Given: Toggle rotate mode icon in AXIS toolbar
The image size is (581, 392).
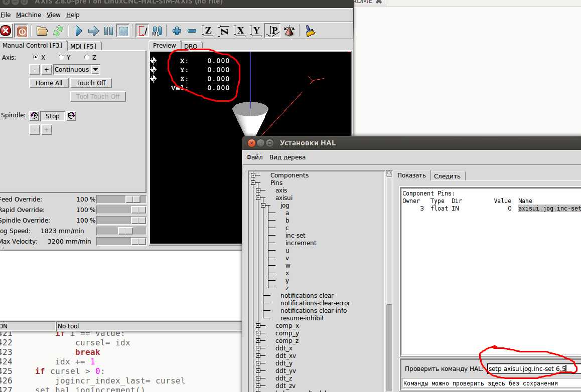Looking at the screenshot, I should click(289, 31).
